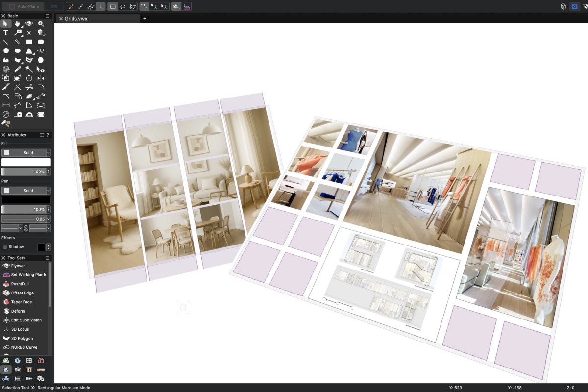Open a new document tab with plus button
The image size is (588, 392).
(x=144, y=18)
